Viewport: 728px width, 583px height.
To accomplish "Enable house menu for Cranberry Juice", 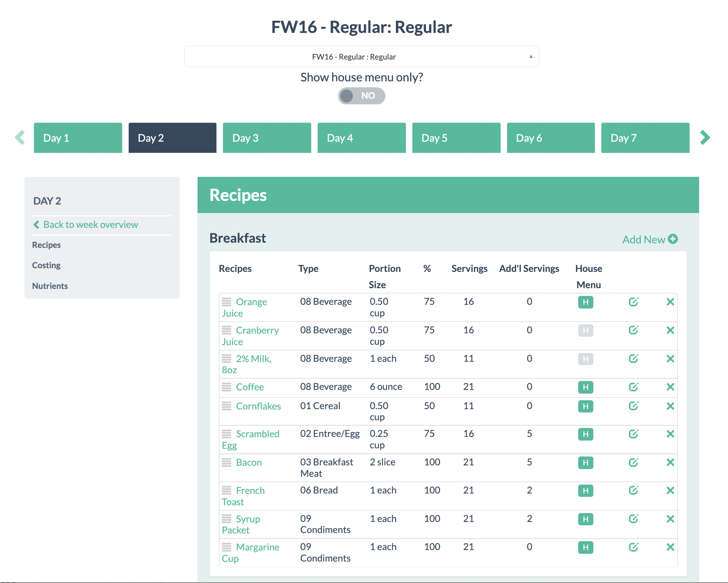I will coord(585,330).
